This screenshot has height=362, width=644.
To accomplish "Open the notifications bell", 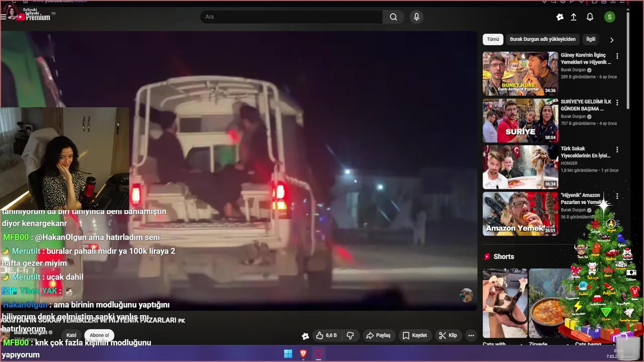I will click(590, 17).
